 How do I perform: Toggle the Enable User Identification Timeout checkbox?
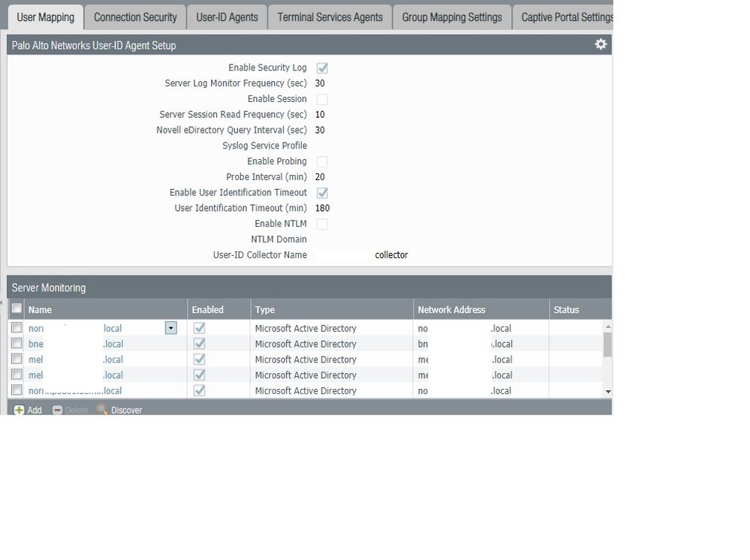point(322,193)
